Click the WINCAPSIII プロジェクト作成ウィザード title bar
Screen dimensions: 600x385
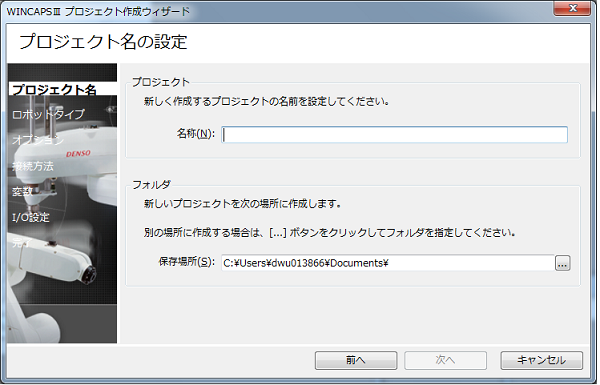[98, 11]
